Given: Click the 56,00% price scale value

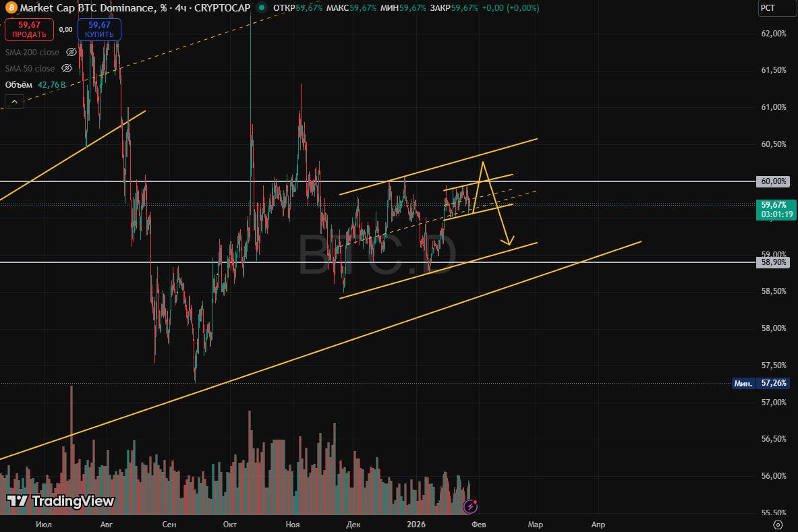Looking at the screenshot, I should [774, 476].
